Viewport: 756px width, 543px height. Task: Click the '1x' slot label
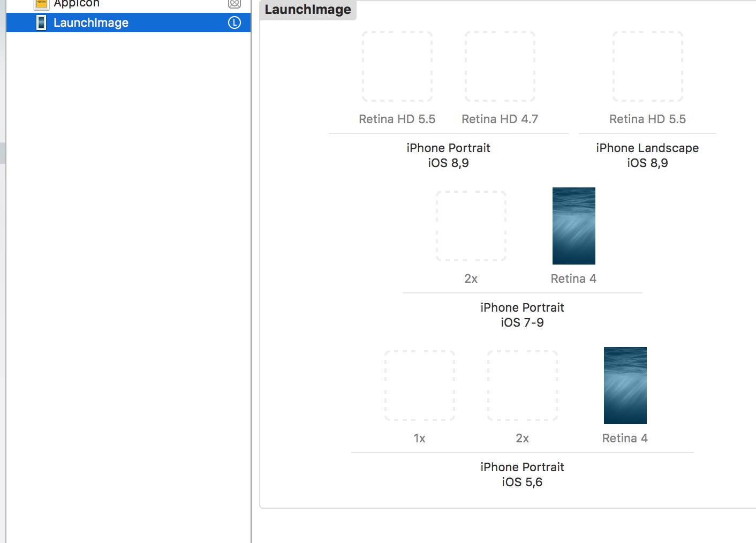point(420,438)
